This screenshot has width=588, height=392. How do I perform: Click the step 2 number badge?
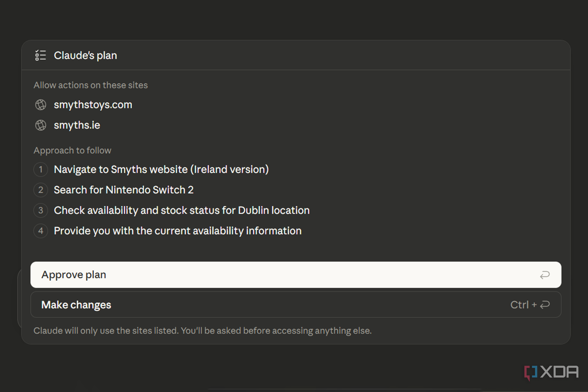41,190
